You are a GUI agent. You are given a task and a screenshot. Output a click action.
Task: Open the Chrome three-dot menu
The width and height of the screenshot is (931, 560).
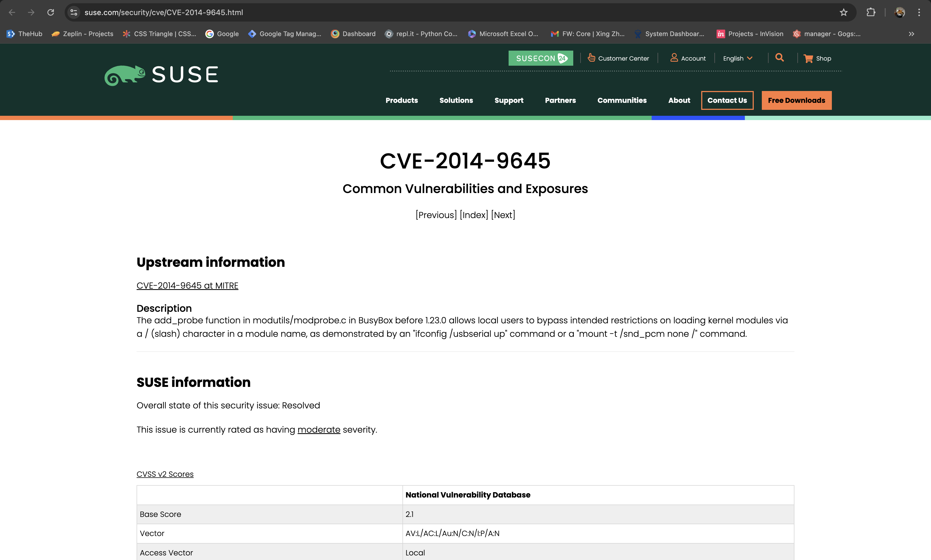[x=919, y=12]
